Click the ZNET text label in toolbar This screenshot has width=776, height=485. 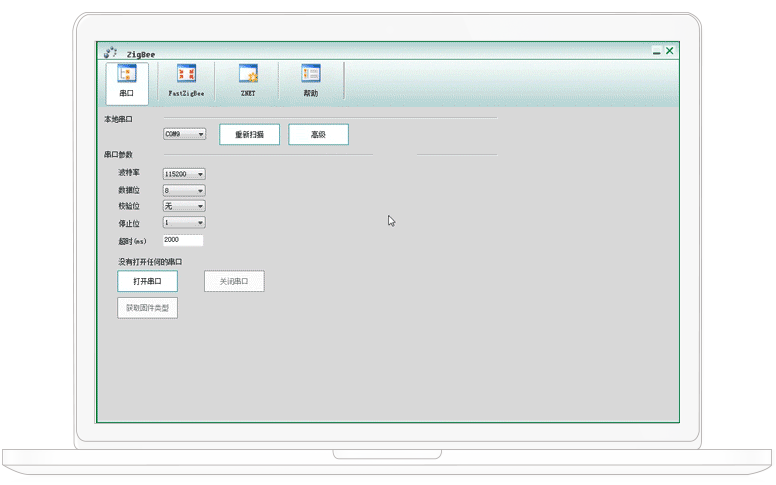[x=248, y=93]
